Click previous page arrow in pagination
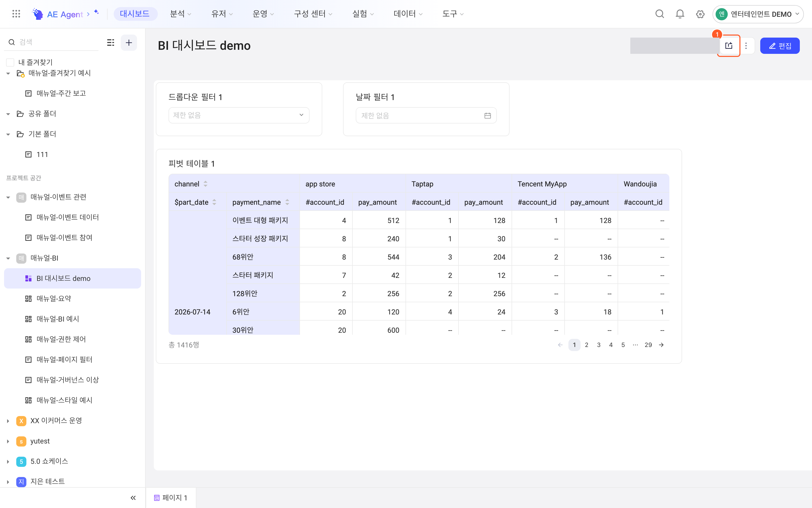The width and height of the screenshot is (812, 508). pos(560,345)
